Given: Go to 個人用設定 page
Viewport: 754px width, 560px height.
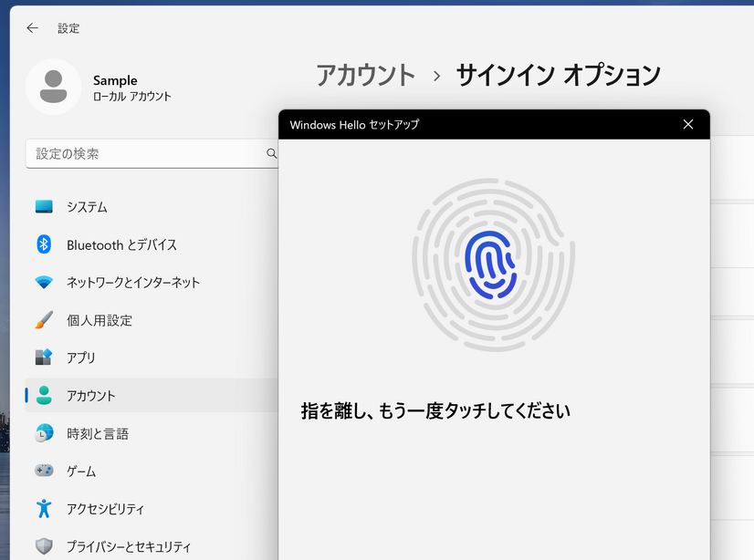Looking at the screenshot, I should point(152,320).
